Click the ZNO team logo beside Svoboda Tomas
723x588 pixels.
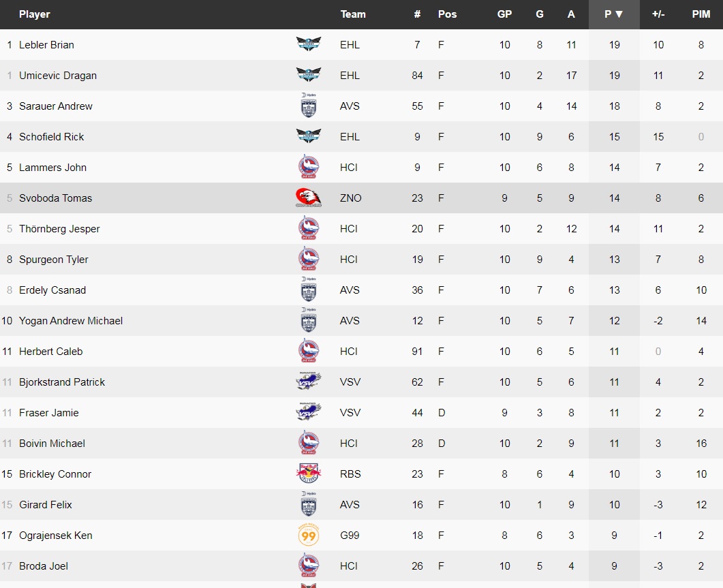tap(309, 198)
